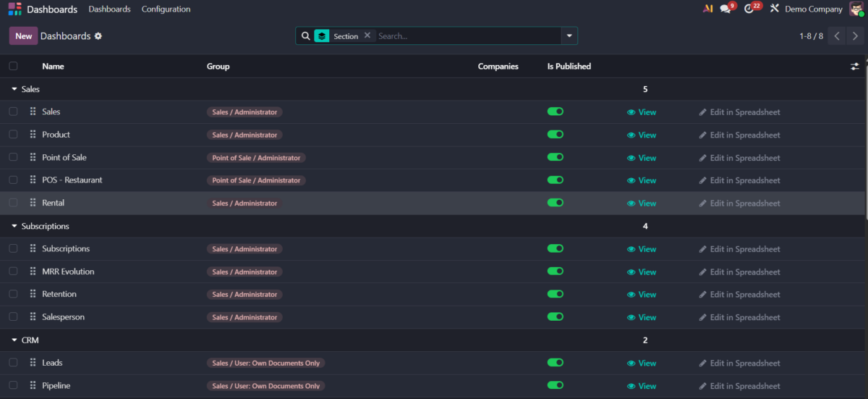Screen dimensions: 868x399
Task: Click the gear icon next to Dashboards
Action: tap(98, 36)
